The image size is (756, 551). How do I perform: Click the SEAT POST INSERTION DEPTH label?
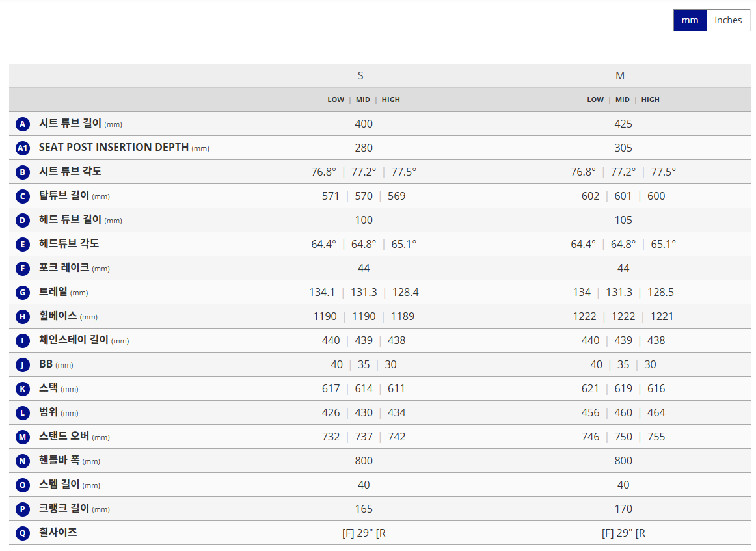click(x=114, y=148)
